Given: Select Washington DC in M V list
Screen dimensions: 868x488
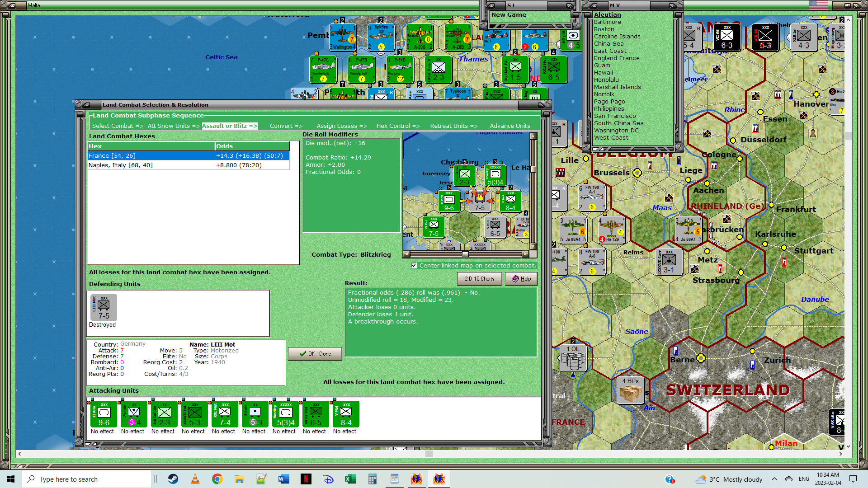Looking at the screenshot, I should pos(616,131).
